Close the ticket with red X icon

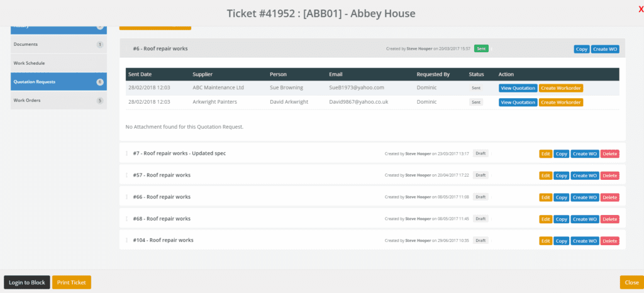click(640, 9)
